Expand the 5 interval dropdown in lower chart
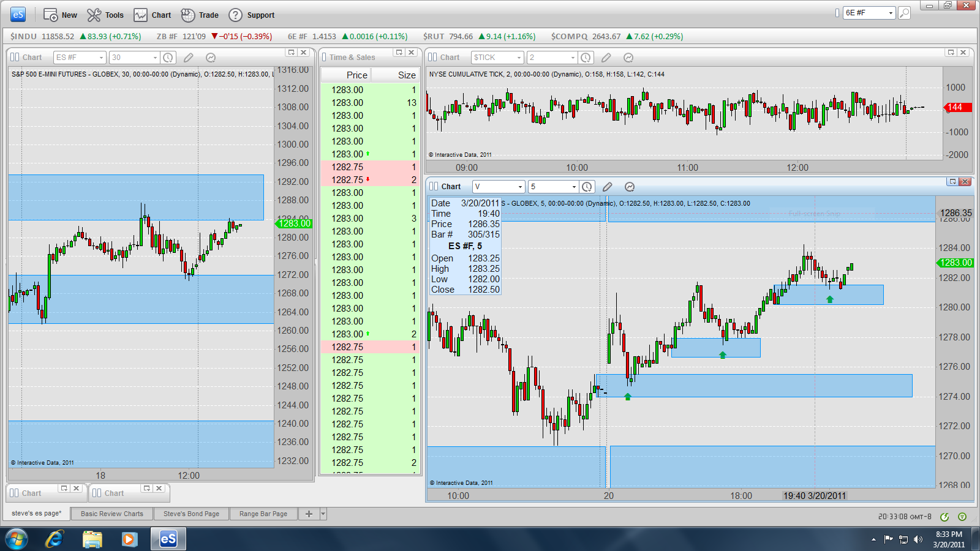 click(574, 187)
